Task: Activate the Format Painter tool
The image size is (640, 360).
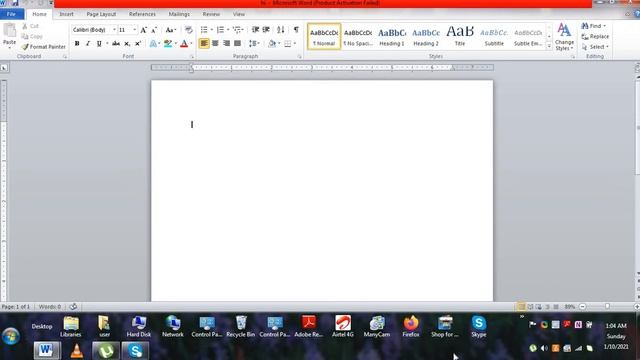Action: coord(44,47)
